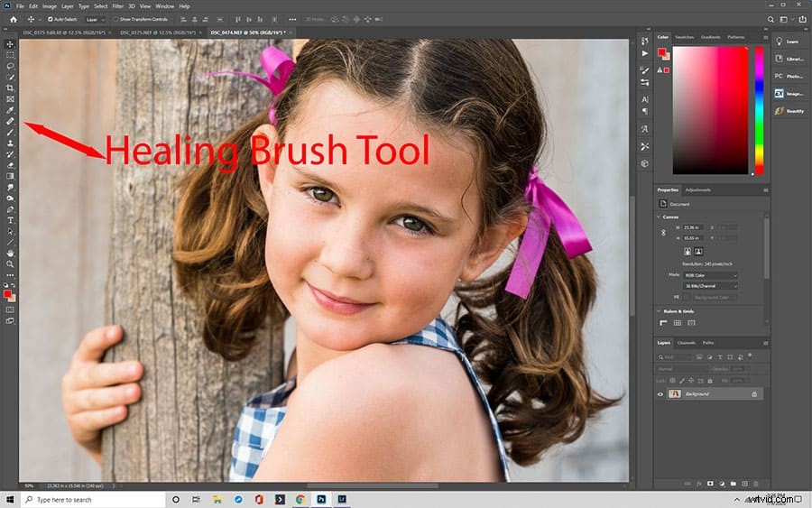This screenshot has height=508, width=812.
Task: Select the Eraser tool
Action: (10, 165)
